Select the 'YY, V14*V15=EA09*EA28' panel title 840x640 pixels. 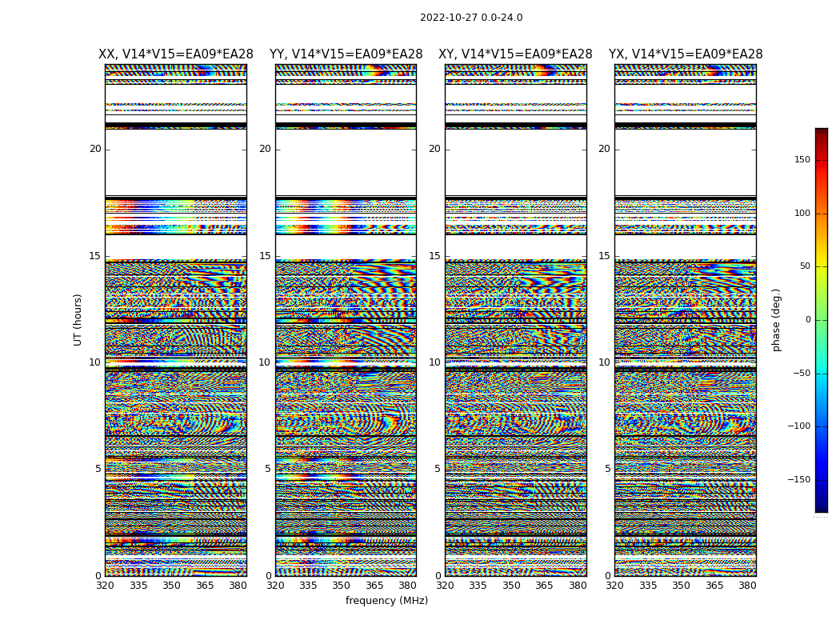[346, 54]
